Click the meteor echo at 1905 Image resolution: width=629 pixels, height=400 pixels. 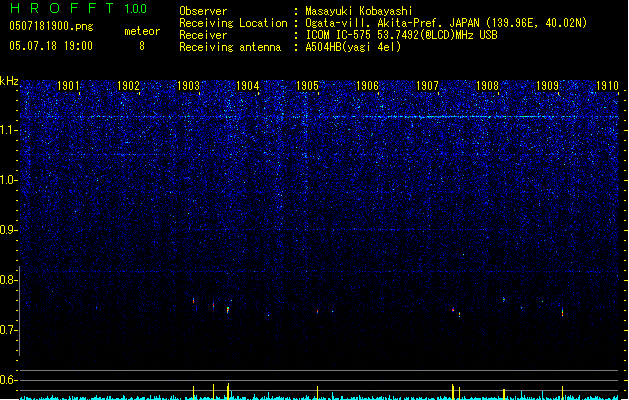[x=317, y=311]
